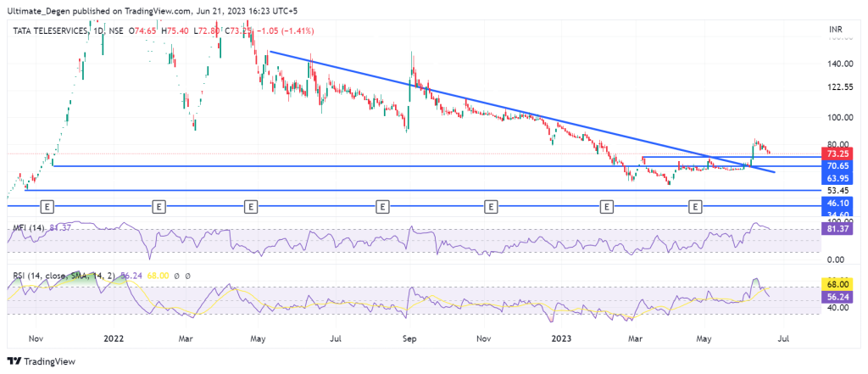Open the RSI (14, close, SMA, 14, 2) legend

(64, 276)
